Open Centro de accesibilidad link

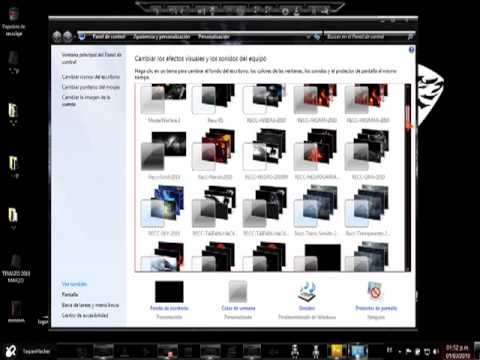pos(85,315)
